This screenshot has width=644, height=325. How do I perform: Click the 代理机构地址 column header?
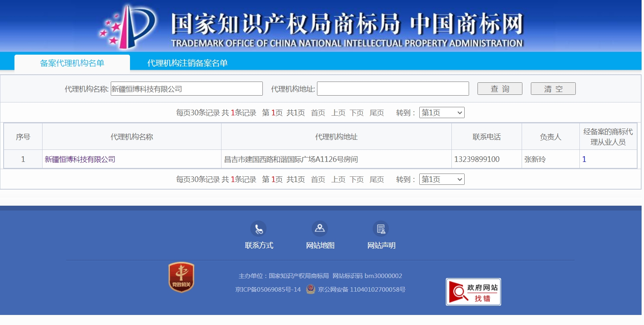336,137
